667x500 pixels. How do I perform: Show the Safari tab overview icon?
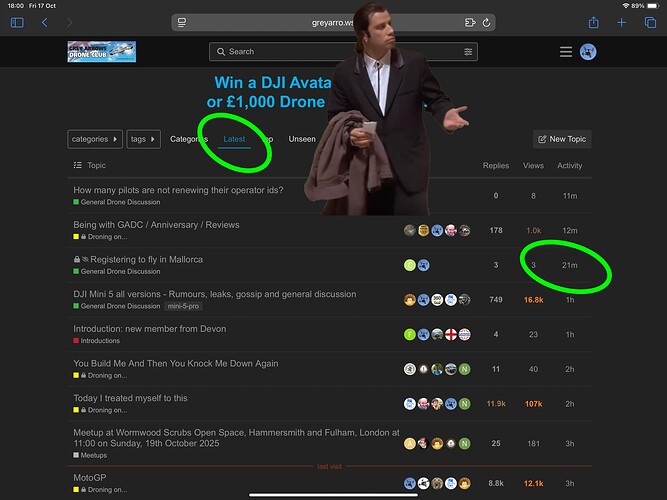pos(650,23)
